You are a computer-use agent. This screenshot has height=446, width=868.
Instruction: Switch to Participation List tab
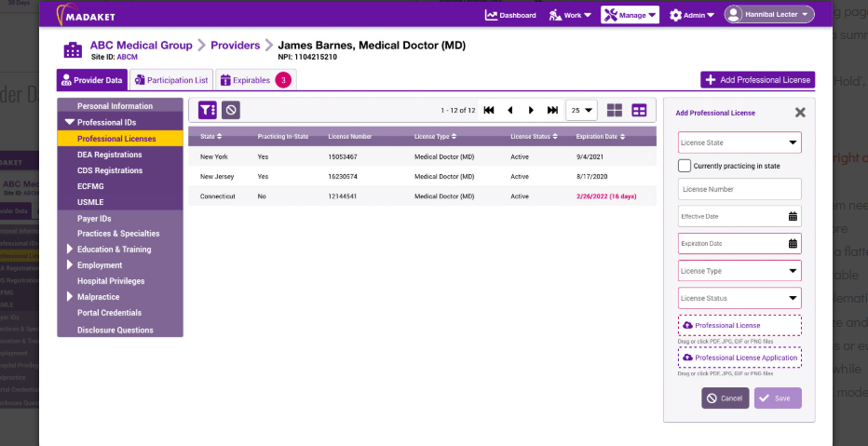tap(171, 80)
